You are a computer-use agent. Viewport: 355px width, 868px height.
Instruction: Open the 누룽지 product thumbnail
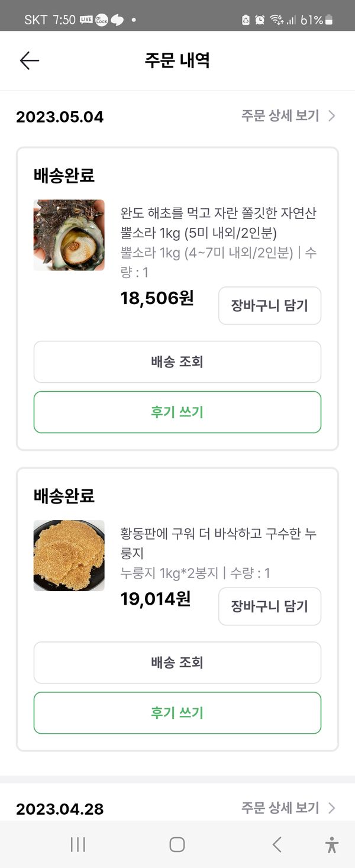[69, 556]
